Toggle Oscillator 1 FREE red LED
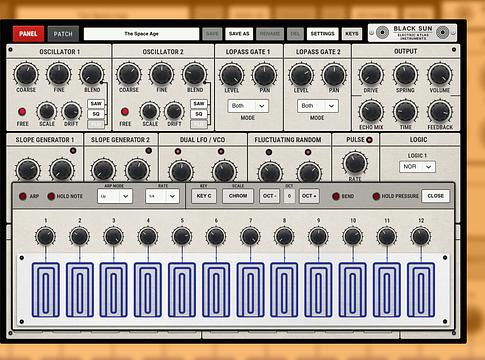This screenshot has height=360, width=485. click(22, 112)
